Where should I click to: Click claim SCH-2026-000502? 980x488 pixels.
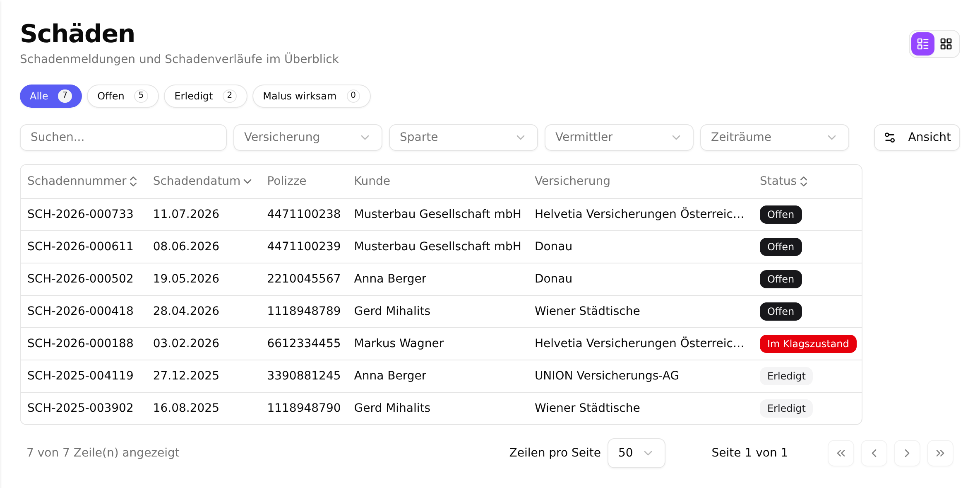[x=80, y=279]
